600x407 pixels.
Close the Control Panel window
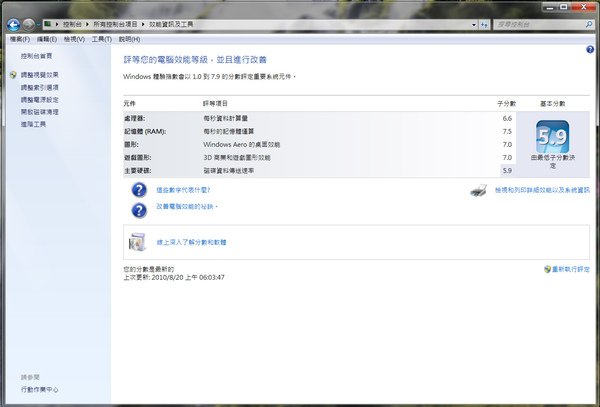(x=584, y=7)
